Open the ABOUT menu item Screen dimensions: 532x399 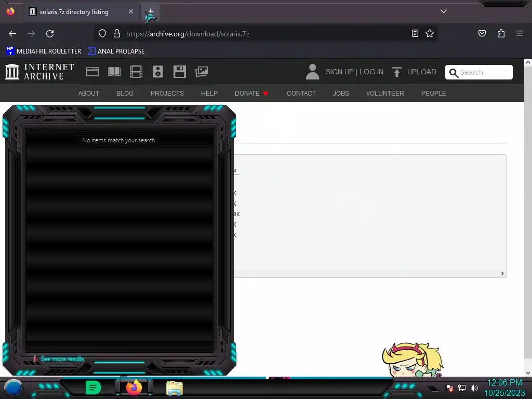[88, 94]
